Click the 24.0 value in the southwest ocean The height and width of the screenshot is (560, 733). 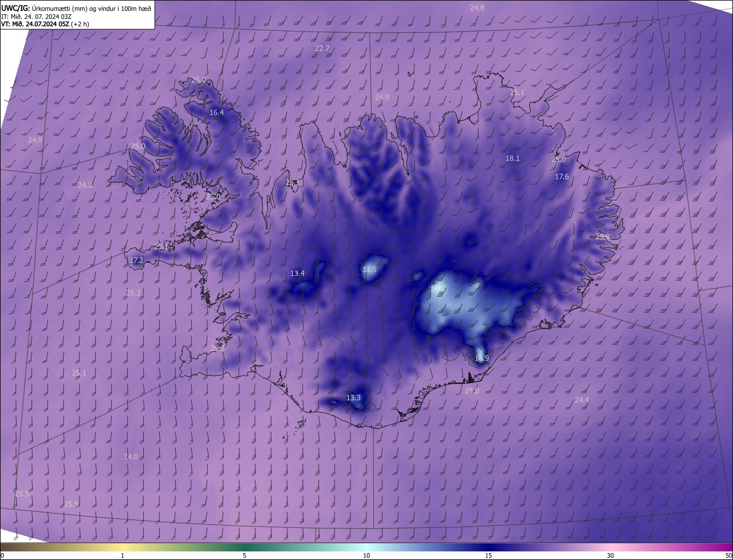131,456
